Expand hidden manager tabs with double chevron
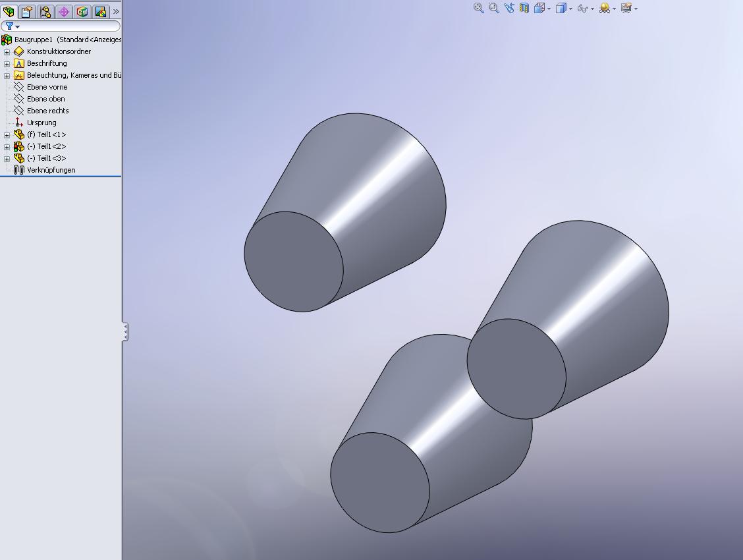 tap(116, 11)
